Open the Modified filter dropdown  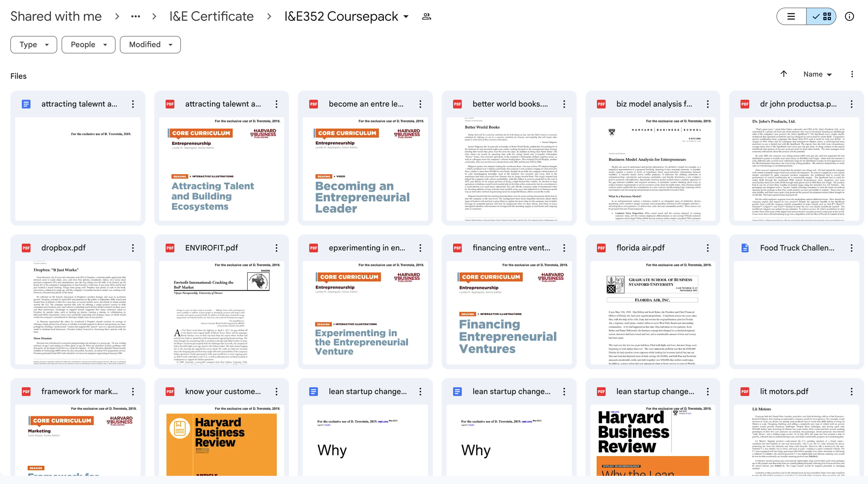(x=150, y=44)
